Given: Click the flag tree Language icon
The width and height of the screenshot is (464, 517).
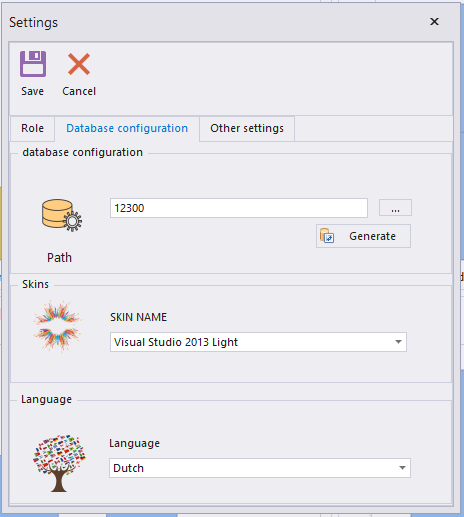Looking at the screenshot, I should point(59,463).
